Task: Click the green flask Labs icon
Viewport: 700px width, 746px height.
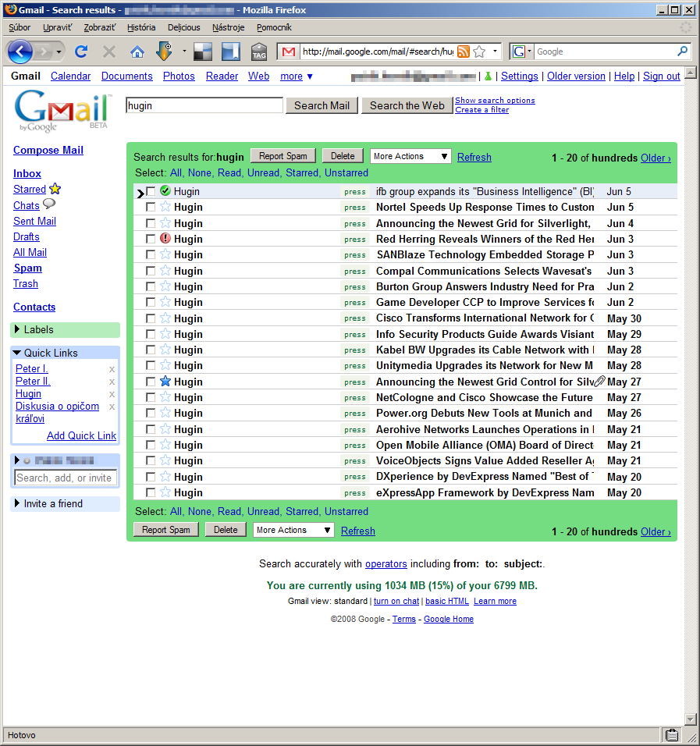Action: coord(488,76)
